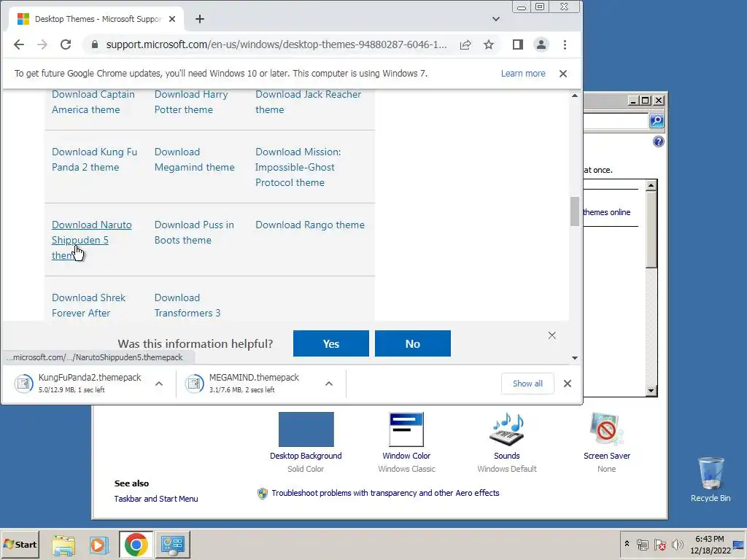Screen dimensions: 747x560
Task: Switch to Chrome via its taskbar icon
Action: [x=136, y=545]
